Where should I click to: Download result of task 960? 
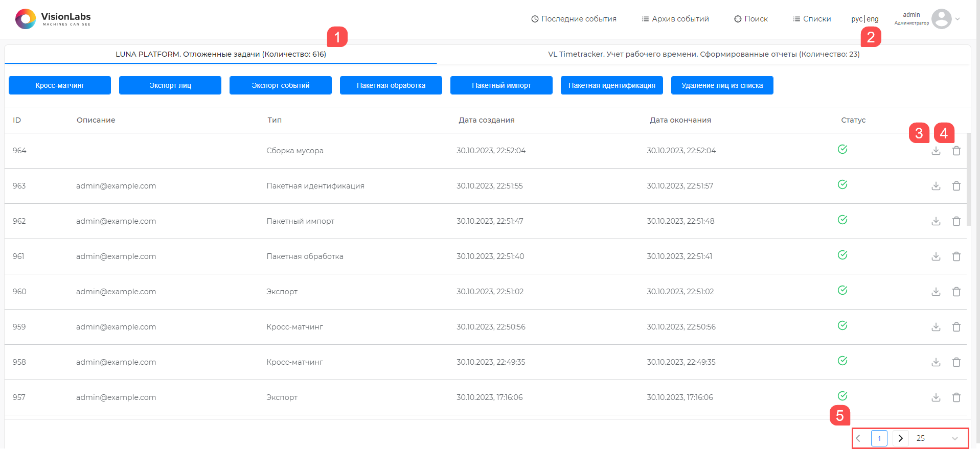click(936, 292)
